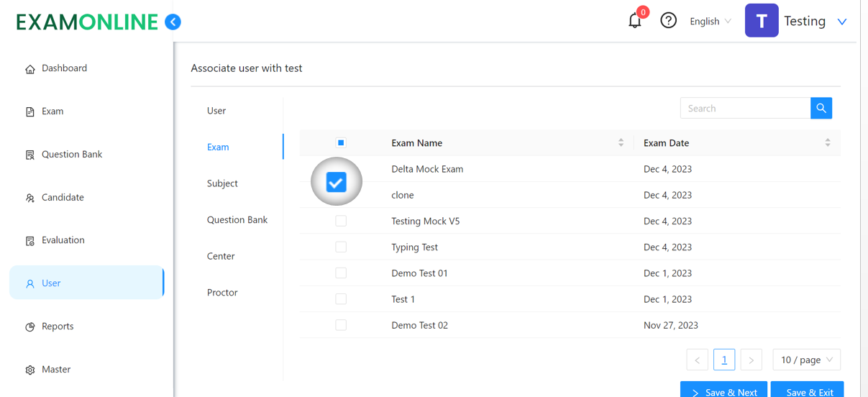Image resolution: width=868 pixels, height=397 pixels.
Task: Click the Save & Next button
Action: [x=723, y=390]
